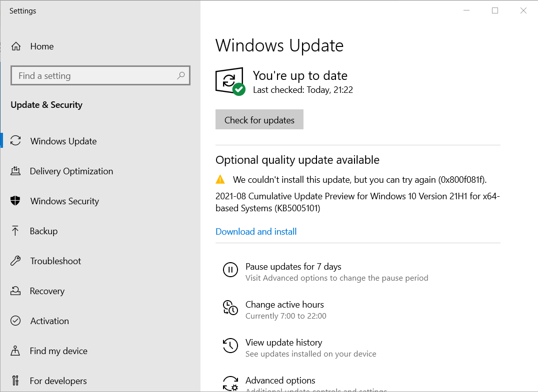Open Activation page
Viewport: 538px width, 392px height.
point(100,321)
